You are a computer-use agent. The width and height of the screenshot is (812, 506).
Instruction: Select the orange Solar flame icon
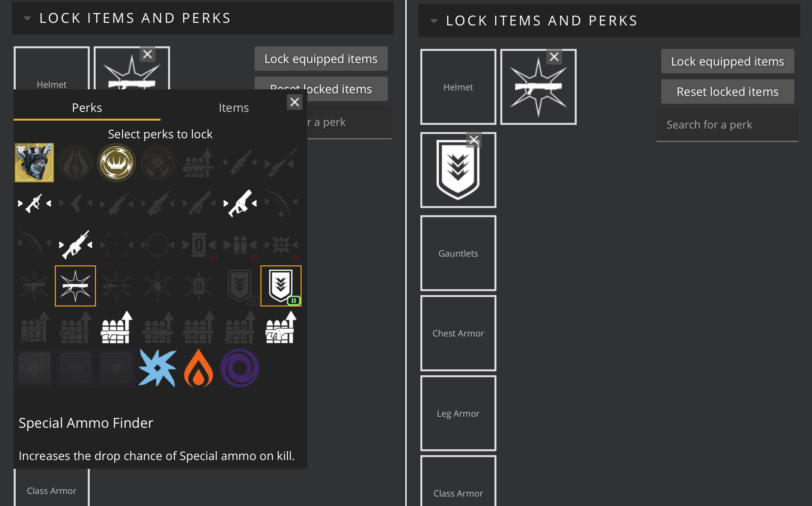[x=198, y=368]
